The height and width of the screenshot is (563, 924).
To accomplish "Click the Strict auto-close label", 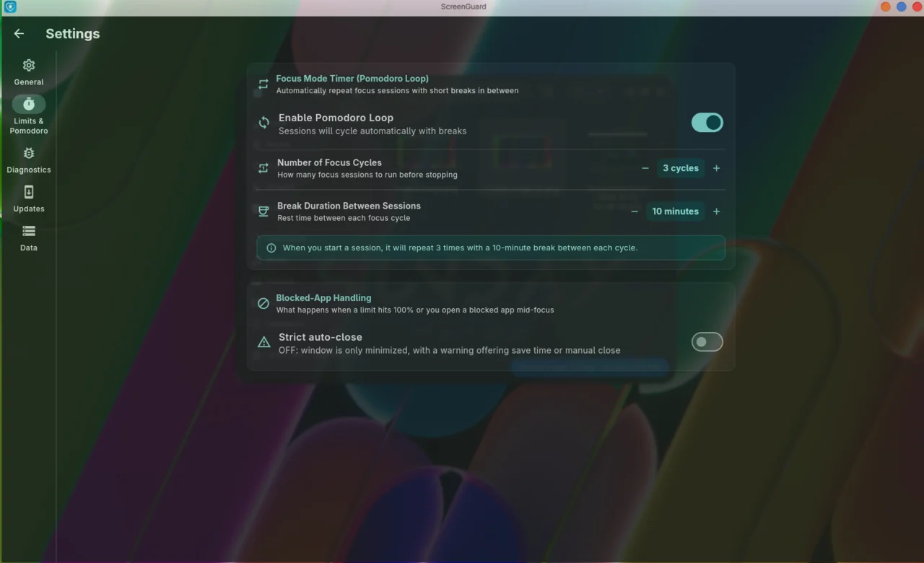I will (x=321, y=337).
